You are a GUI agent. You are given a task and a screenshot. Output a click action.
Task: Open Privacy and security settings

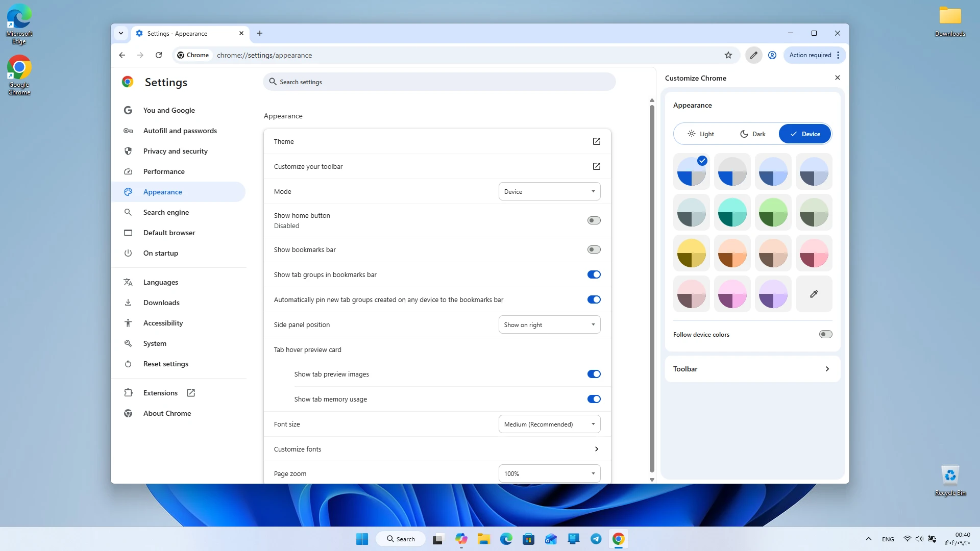tap(175, 151)
